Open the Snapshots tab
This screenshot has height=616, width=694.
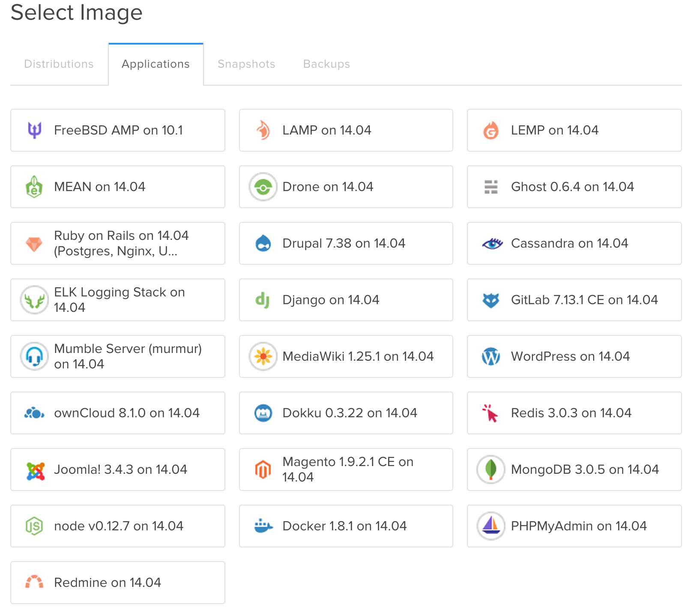tap(246, 64)
